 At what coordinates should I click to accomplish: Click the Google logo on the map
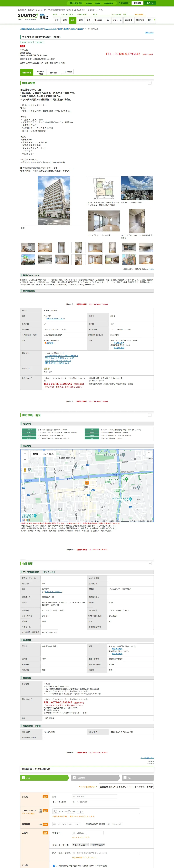click(x=26, y=520)
